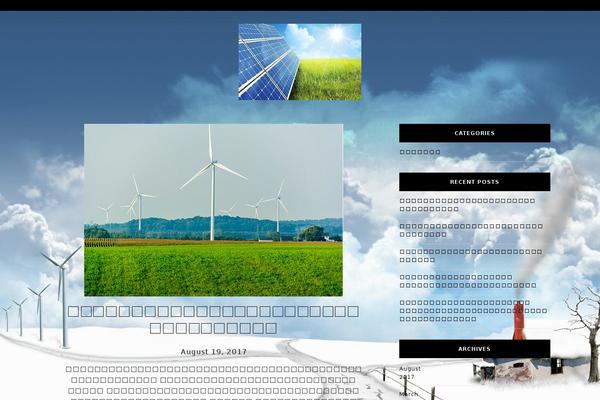
Task: Open the post title below the turbine image
Action: [213, 320]
